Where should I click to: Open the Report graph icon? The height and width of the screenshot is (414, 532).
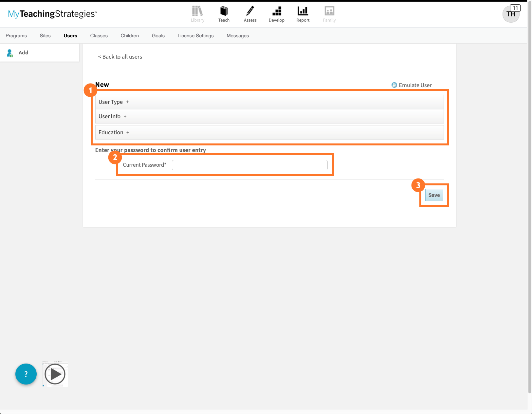(x=303, y=13)
